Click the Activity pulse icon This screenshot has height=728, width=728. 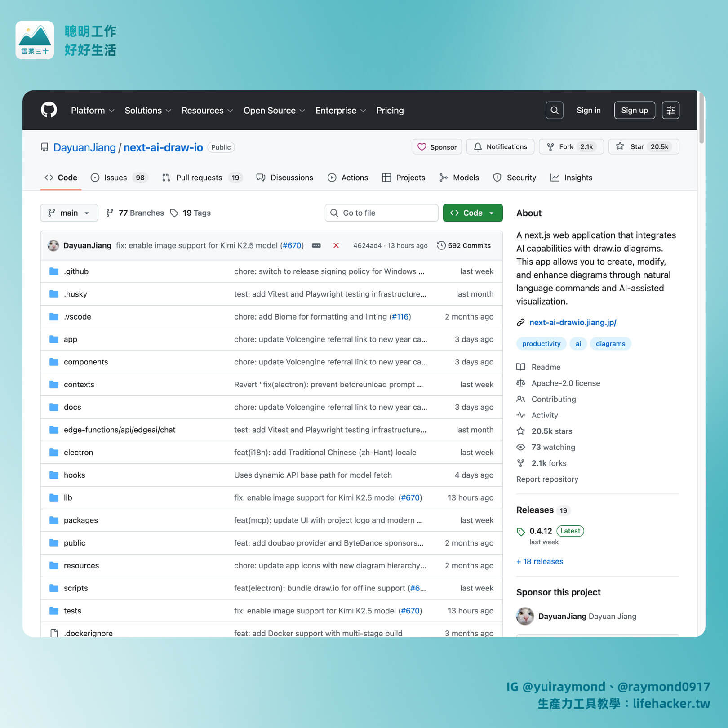pos(521,415)
